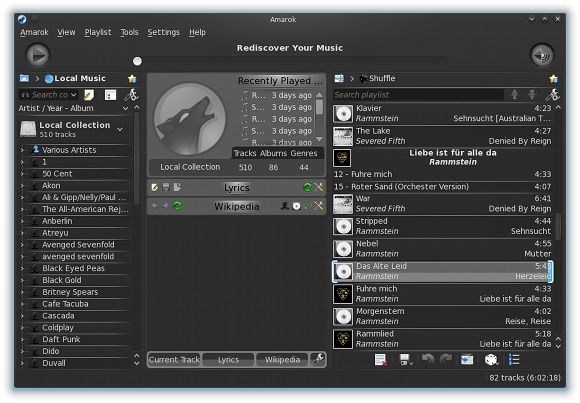Image resolution: width=580 pixels, height=403 pixels.
Task: Undo the last playlist change
Action: coord(428,359)
